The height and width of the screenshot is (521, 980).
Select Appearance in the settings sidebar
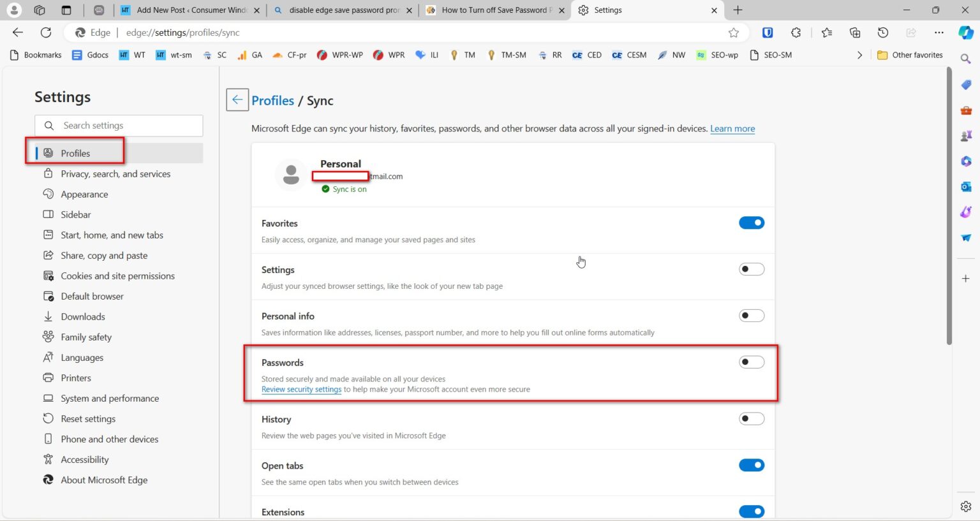click(84, 194)
